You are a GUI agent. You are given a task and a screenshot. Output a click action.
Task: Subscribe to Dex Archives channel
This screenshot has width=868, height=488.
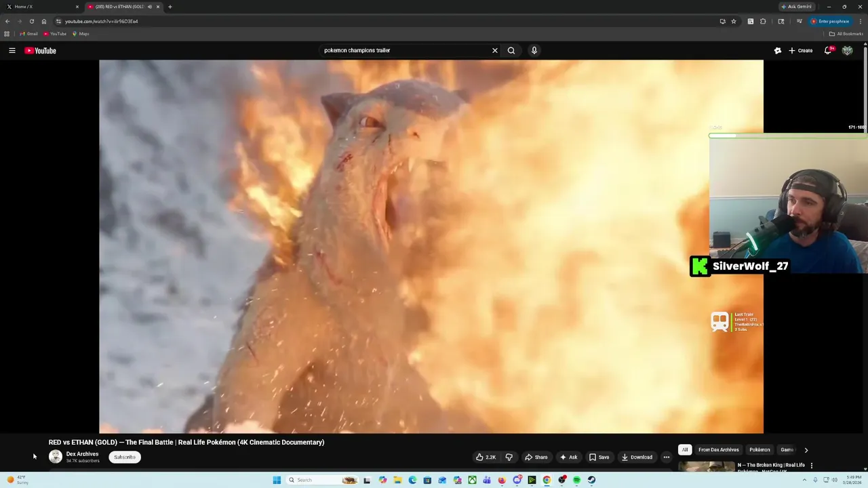pyautogui.click(x=125, y=457)
